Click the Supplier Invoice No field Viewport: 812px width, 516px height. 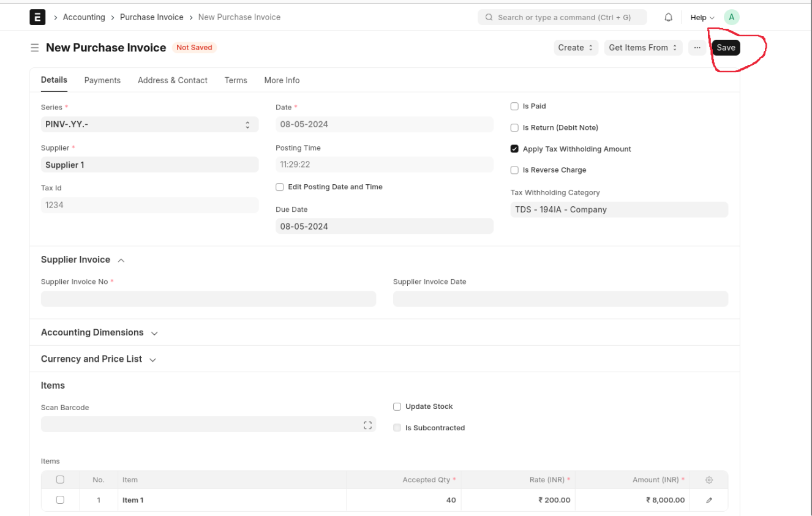208,299
